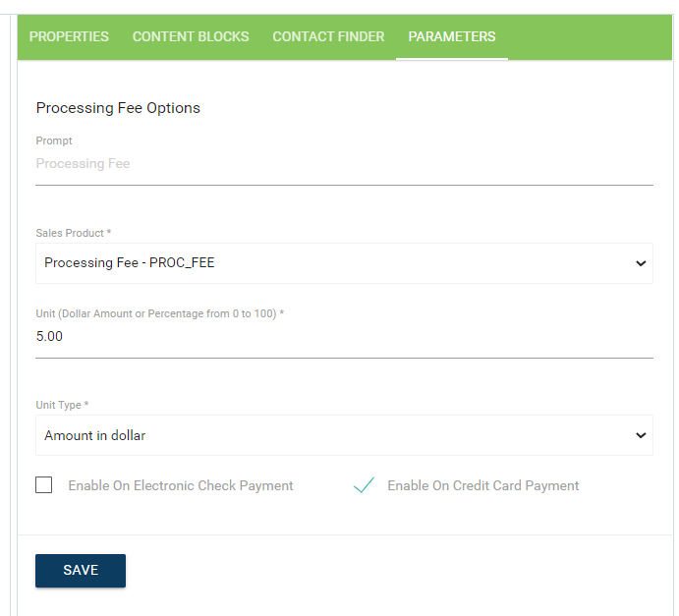Viewport: 679px width, 616px height.
Task: Click the 'Enable On Credit Card Payment' label
Action: point(483,485)
